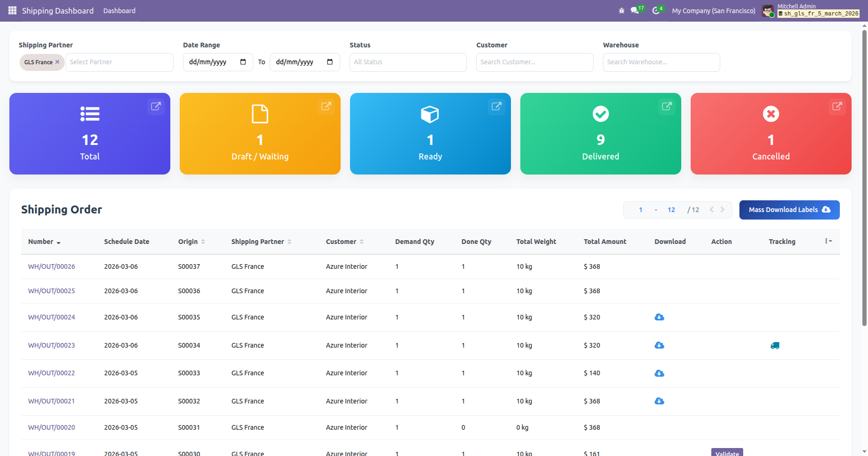Open the apps grid menu icon
The width and height of the screenshot is (868, 456).
point(12,10)
